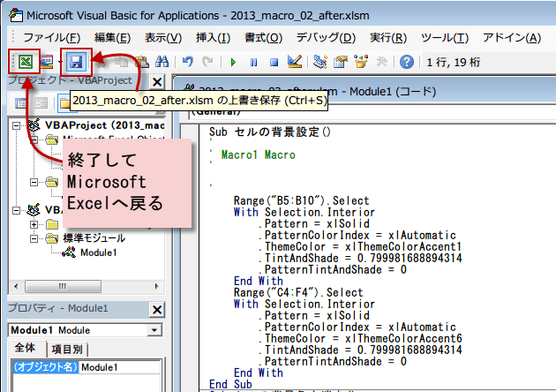556x392 pixels.
Task: Click the Module1 value field in properties
Action: pyautogui.click(x=120, y=367)
